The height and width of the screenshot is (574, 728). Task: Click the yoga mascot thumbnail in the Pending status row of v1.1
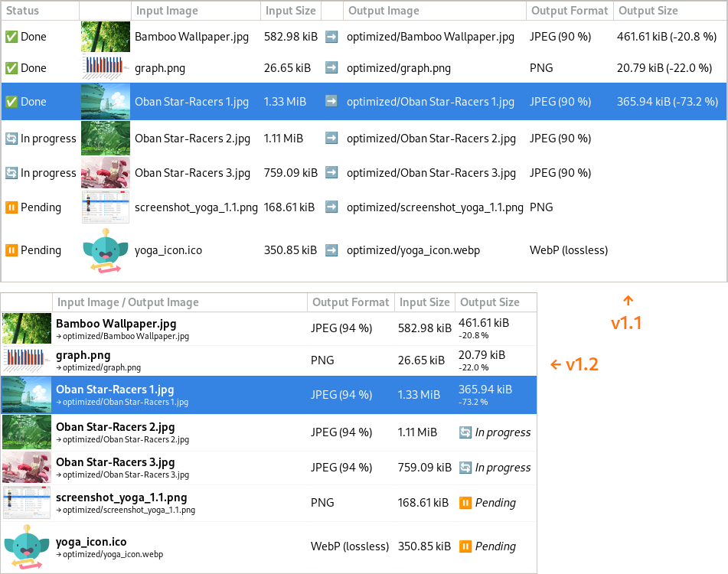tap(105, 250)
